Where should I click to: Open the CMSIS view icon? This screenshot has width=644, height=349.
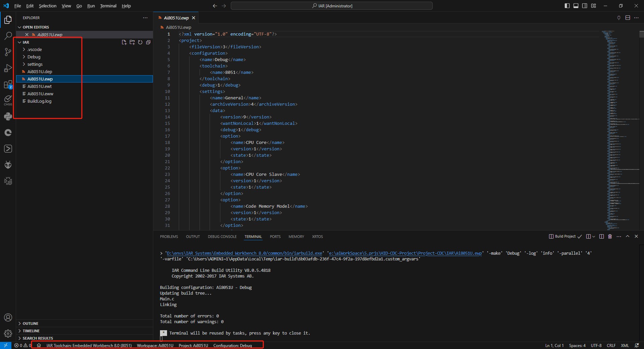pos(8,100)
